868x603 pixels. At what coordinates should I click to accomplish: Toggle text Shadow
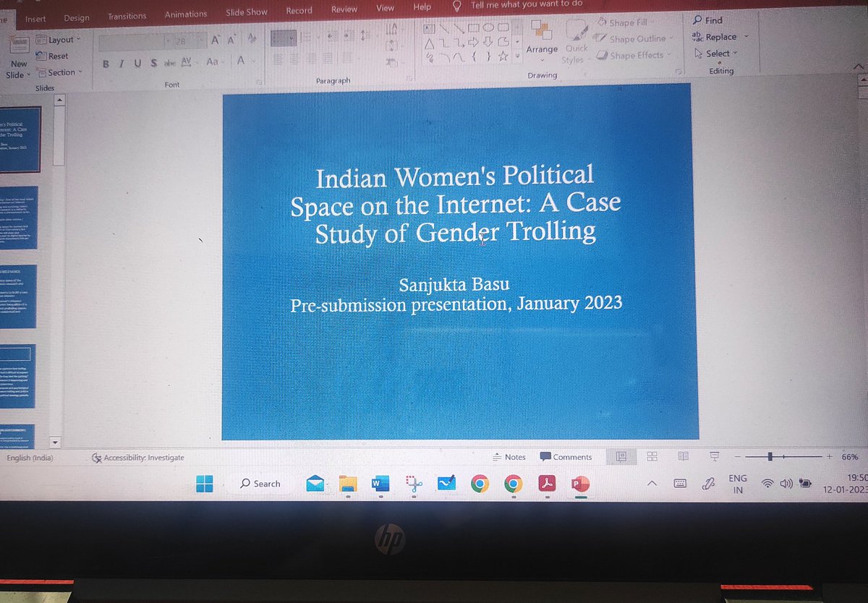(x=153, y=64)
